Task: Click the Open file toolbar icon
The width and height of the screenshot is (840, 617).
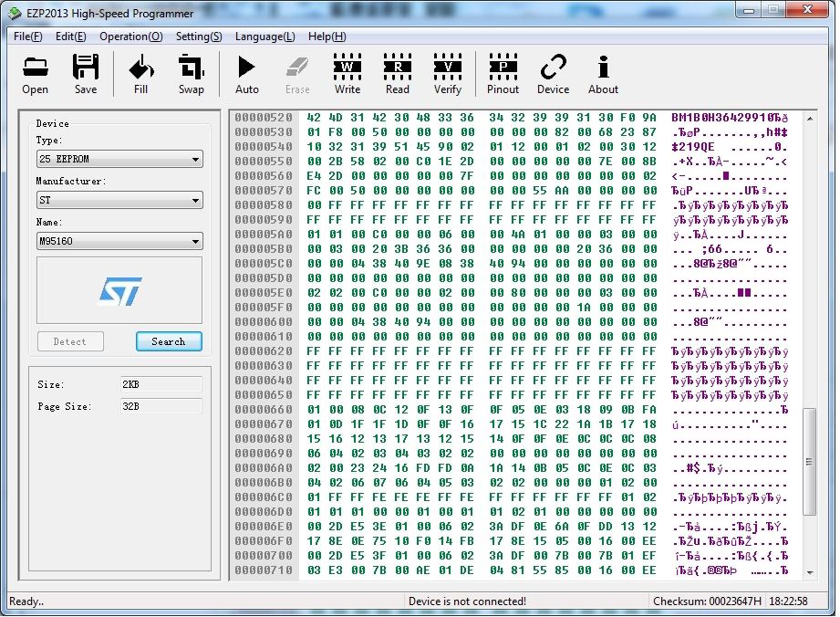Action: click(35, 73)
